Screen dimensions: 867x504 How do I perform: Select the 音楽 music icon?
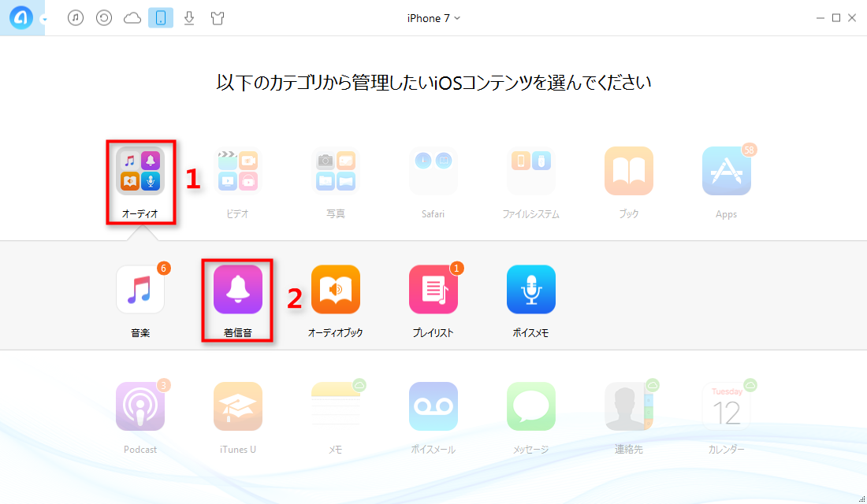click(140, 289)
